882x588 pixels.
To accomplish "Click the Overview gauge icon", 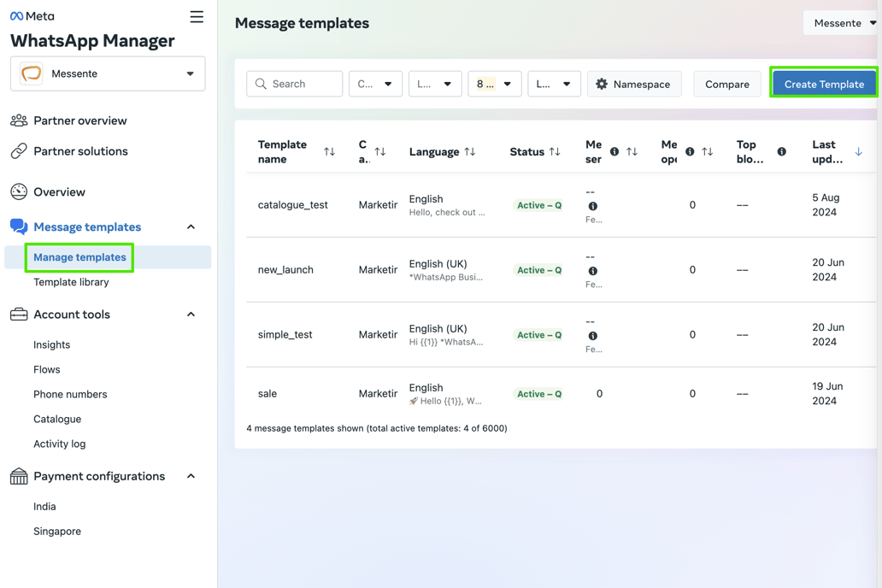I will (x=19, y=192).
